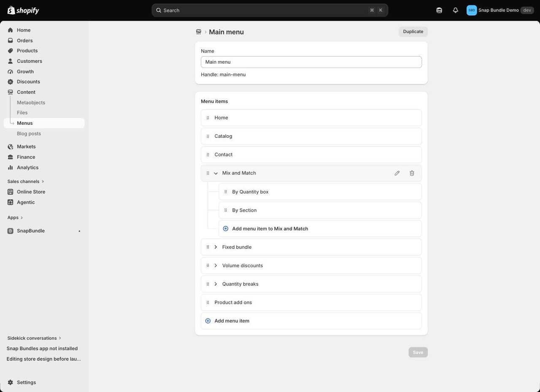Select the Contact menu item row
Image resolution: width=540 pixels, height=392 pixels.
tap(311, 155)
